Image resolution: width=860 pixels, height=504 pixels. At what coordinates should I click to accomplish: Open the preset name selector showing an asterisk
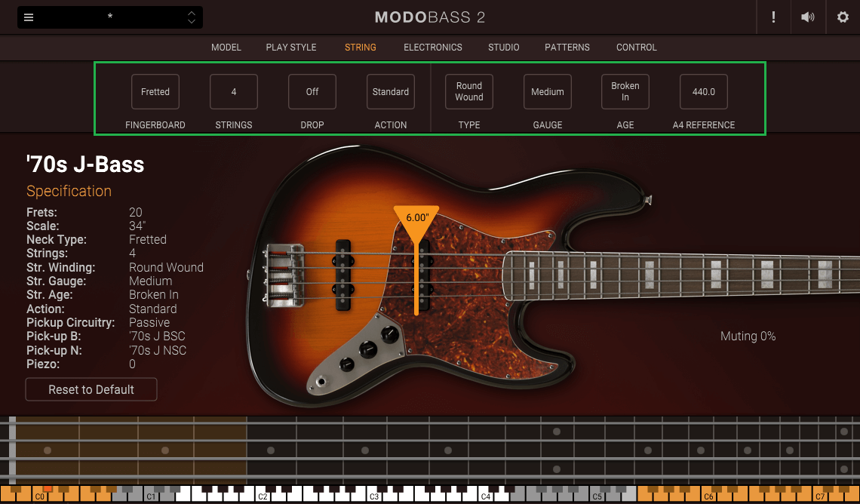pyautogui.click(x=110, y=17)
